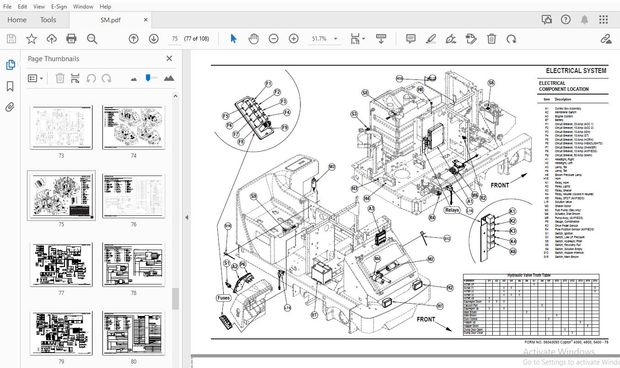The image size is (620, 368).
Task: Select the Highlight text tool
Action: 431,39
